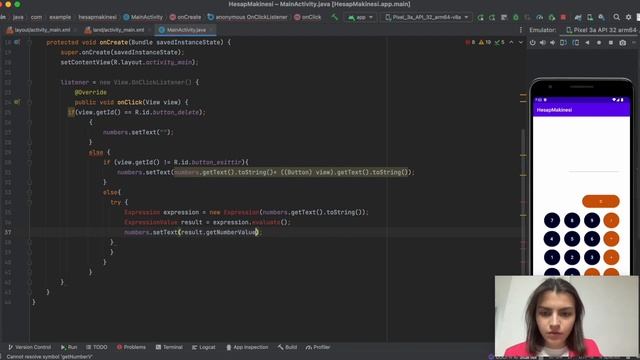640x360 pixels.
Task: Collapse the View.OnClickListener fold marker
Action: point(29,82)
